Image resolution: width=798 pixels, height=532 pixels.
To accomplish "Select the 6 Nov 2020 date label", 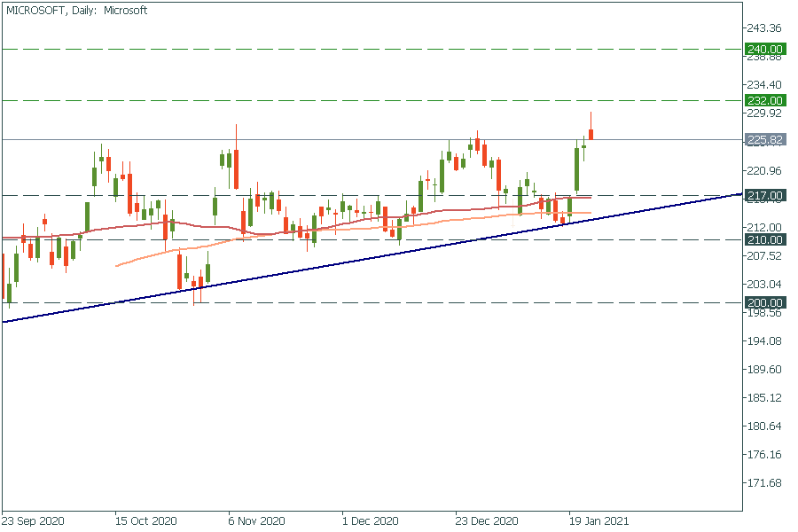I will (x=257, y=521).
